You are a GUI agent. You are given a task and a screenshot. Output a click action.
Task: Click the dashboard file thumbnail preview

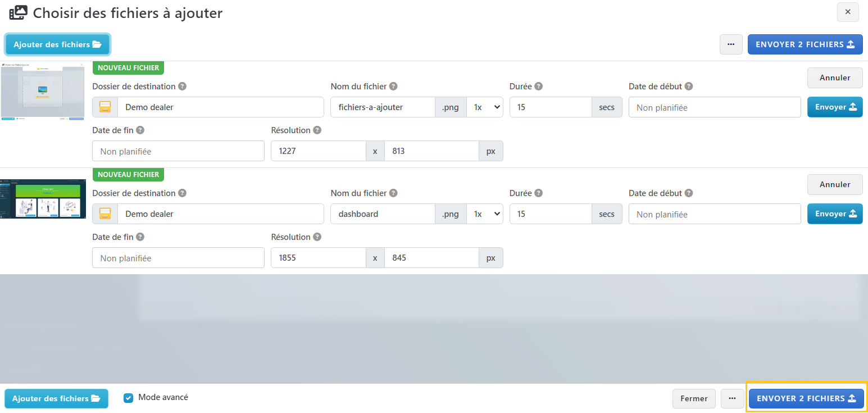click(43, 199)
